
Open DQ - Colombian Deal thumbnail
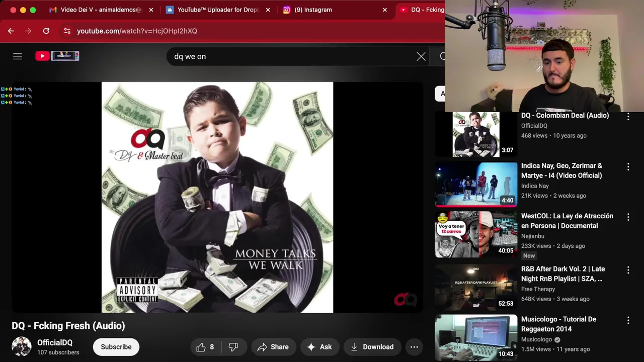click(476, 134)
